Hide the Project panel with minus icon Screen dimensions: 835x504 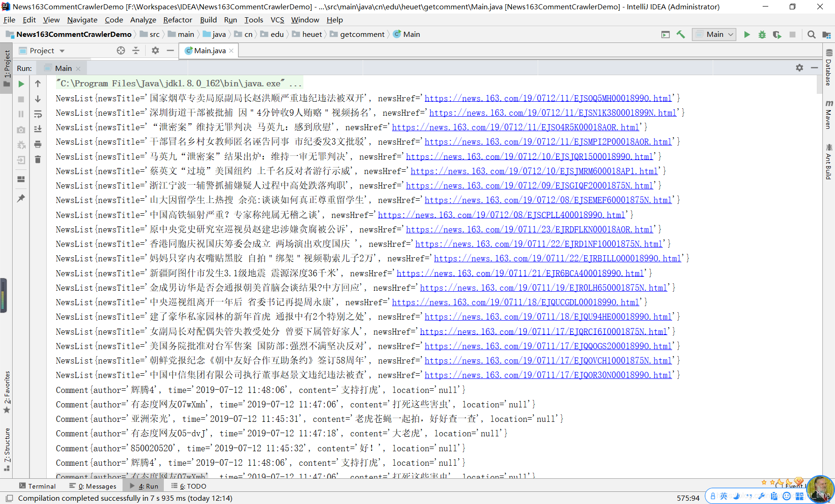point(170,50)
